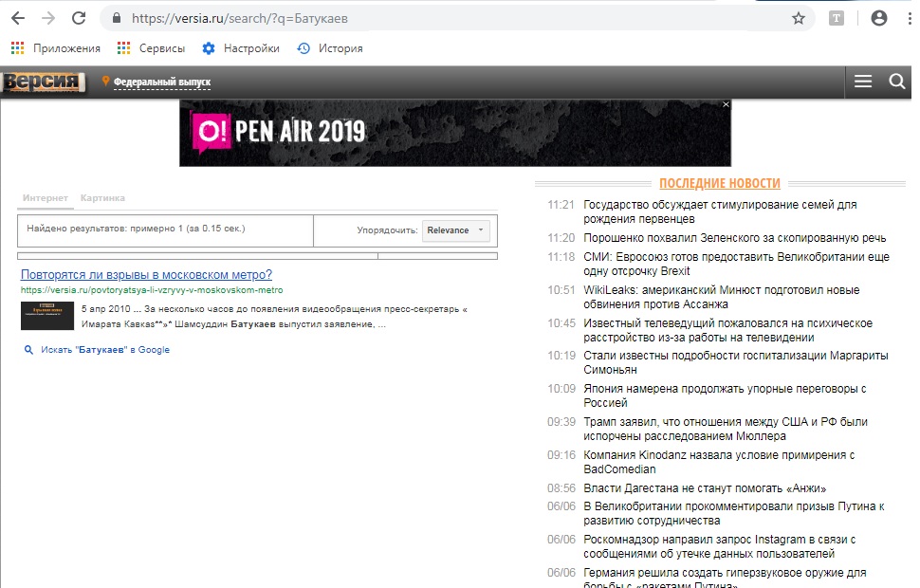Expand the Федеральный выпуск region selector
This screenshot has width=920, height=588.
(161, 83)
